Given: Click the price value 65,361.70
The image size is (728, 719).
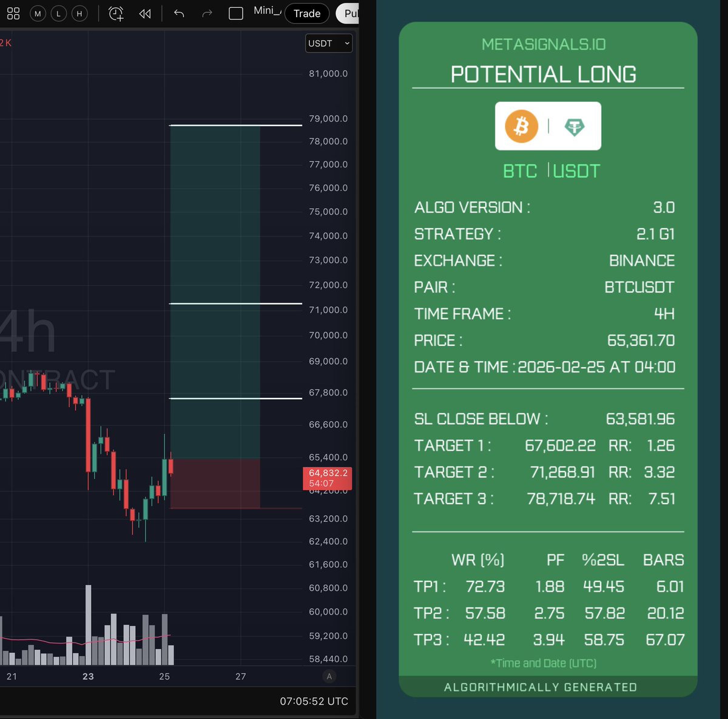Looking at the screenshot, I should (641, 340).
